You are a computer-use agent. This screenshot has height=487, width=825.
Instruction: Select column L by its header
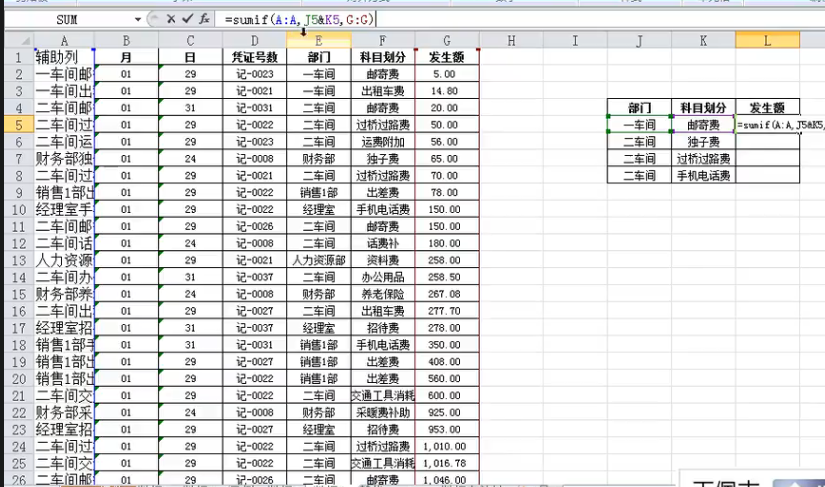point(767,40)
